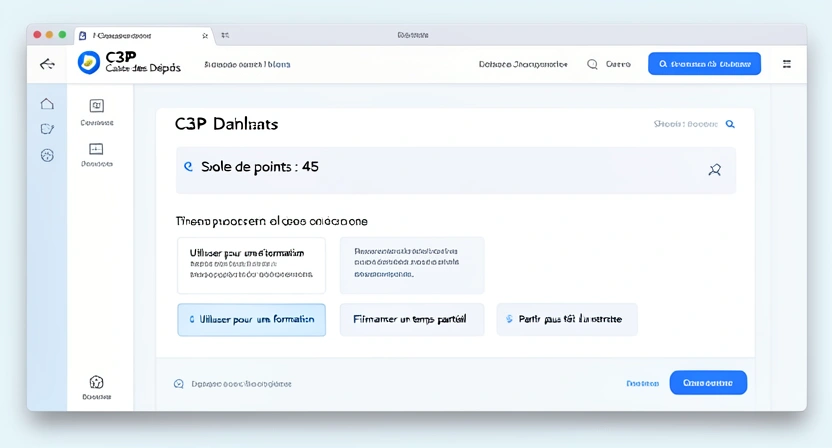Click the search icon in header
The image size is (832, 448).
coord(592,64)
